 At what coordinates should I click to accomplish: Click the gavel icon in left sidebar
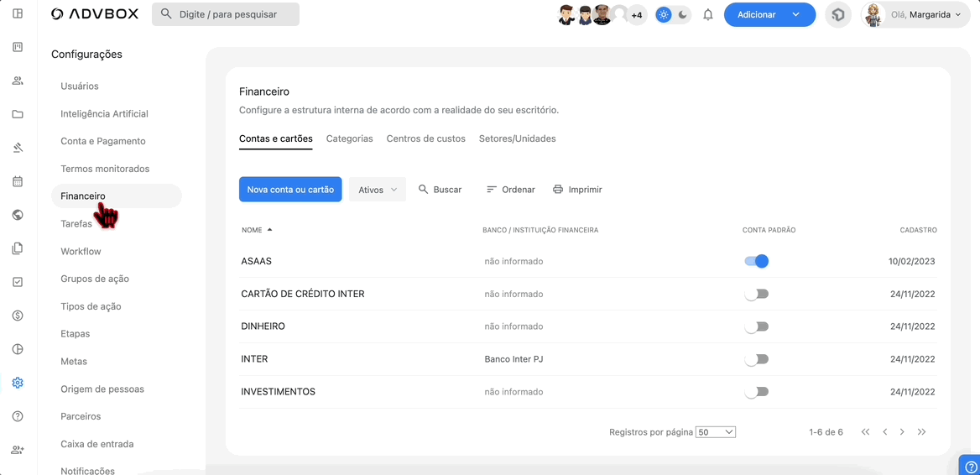(18, 148)
